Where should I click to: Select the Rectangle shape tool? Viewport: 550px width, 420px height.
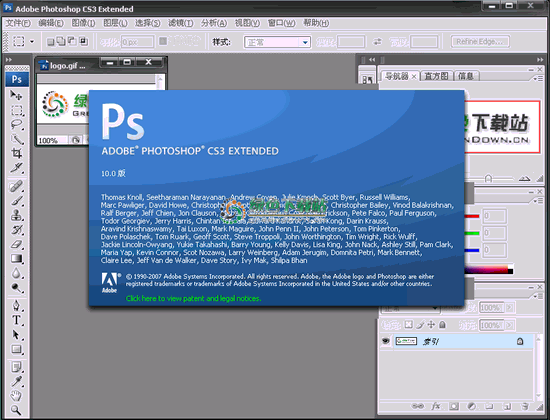(16, 349)
